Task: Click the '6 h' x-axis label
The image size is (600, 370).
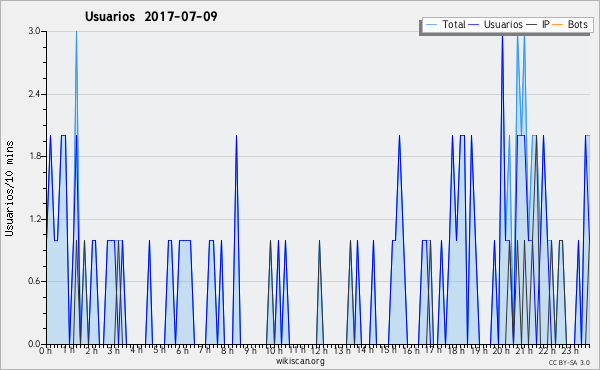Action: click(x=182, y=351)
